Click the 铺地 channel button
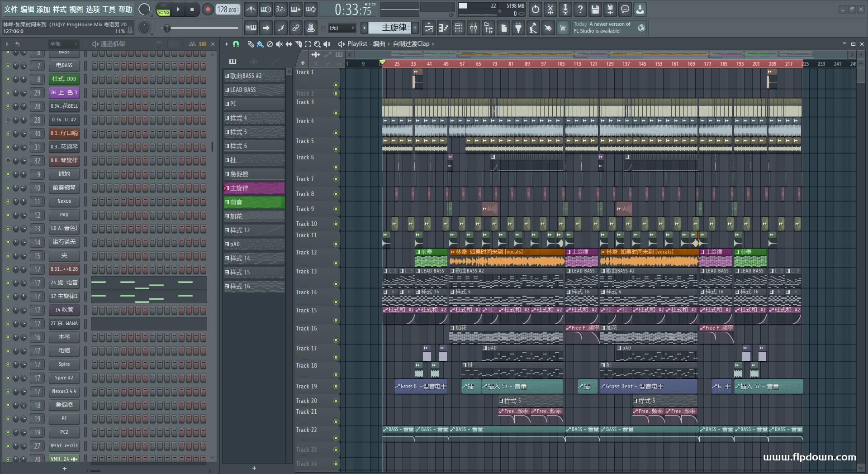The width and height of the screenshot is (868, 474). coord(64,174)
